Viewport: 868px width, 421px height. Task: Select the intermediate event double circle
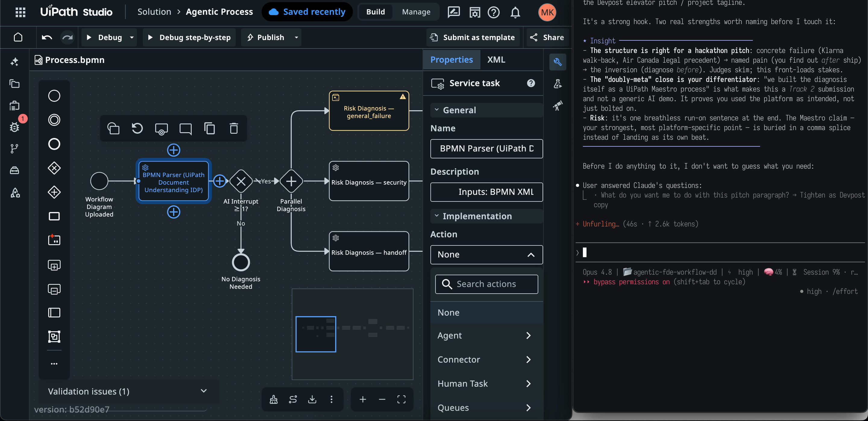(x=54, y=120)
